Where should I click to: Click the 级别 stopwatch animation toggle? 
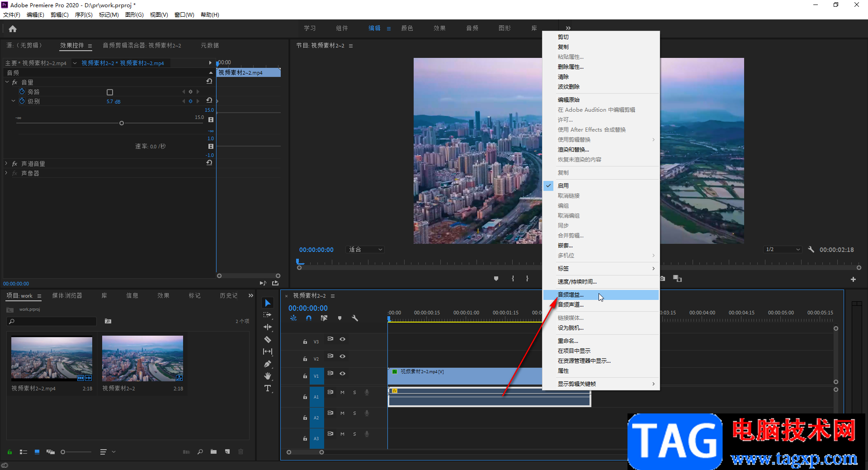[22, 101]
